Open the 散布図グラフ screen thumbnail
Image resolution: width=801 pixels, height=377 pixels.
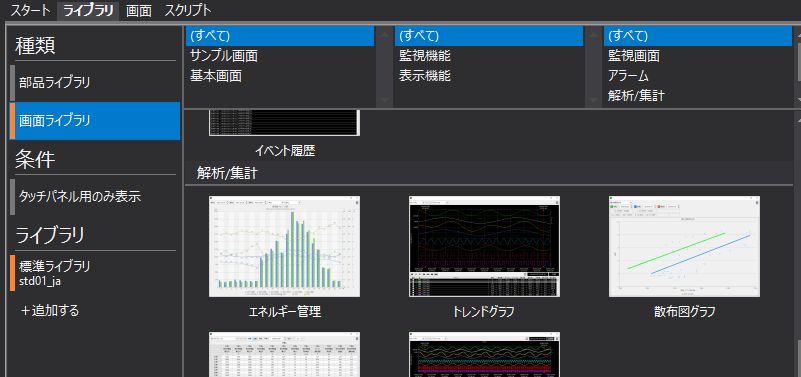[685, 246]
